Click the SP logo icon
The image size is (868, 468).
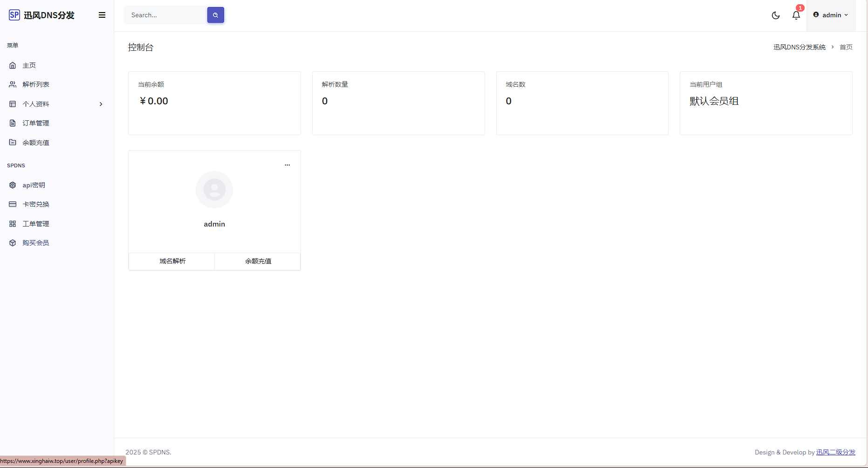point(14,15)
